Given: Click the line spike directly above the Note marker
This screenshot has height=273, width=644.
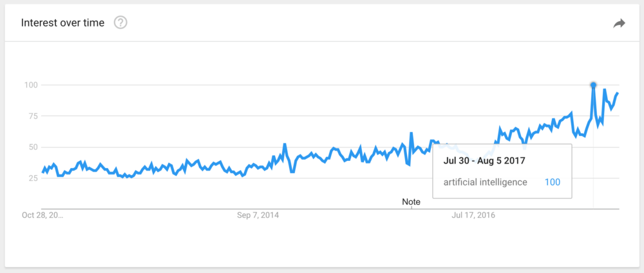Looking at the screenshot, I should (411, 133).
